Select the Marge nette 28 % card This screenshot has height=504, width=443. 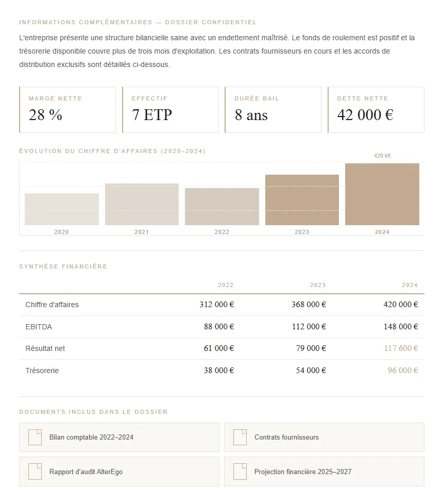coord(67,110)
